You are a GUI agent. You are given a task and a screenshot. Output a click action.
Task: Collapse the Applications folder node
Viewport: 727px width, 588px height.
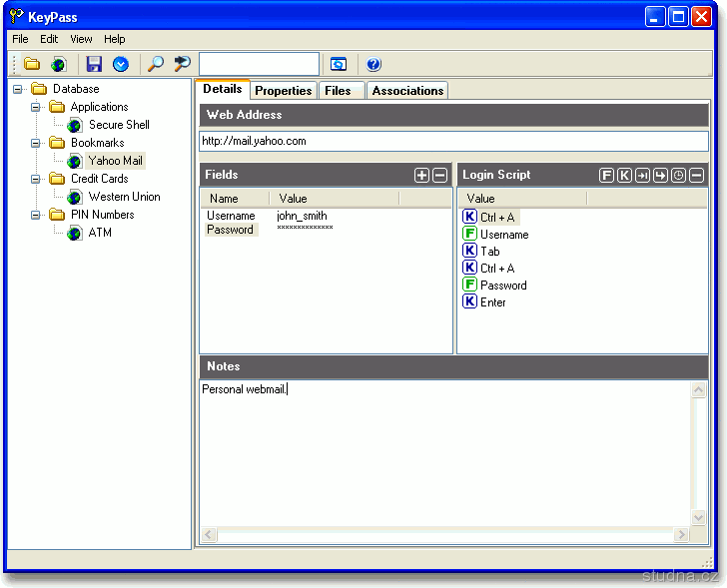(x=36, y=107)
